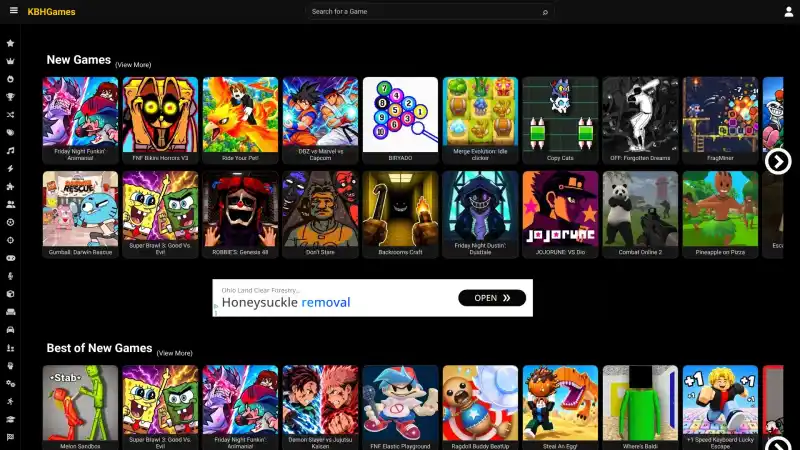
Task: Open Pineapple on Pizza game
Action: click(x=720, y=214)
